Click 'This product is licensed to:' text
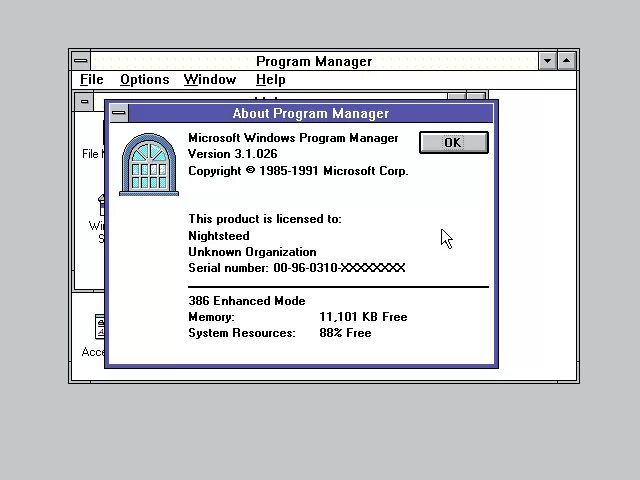Viewport: 640px width, 480px height. click(x=265, y=219)
